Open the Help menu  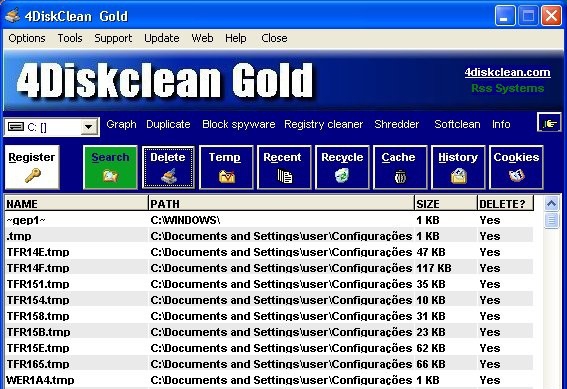click(x=235, y=38)
